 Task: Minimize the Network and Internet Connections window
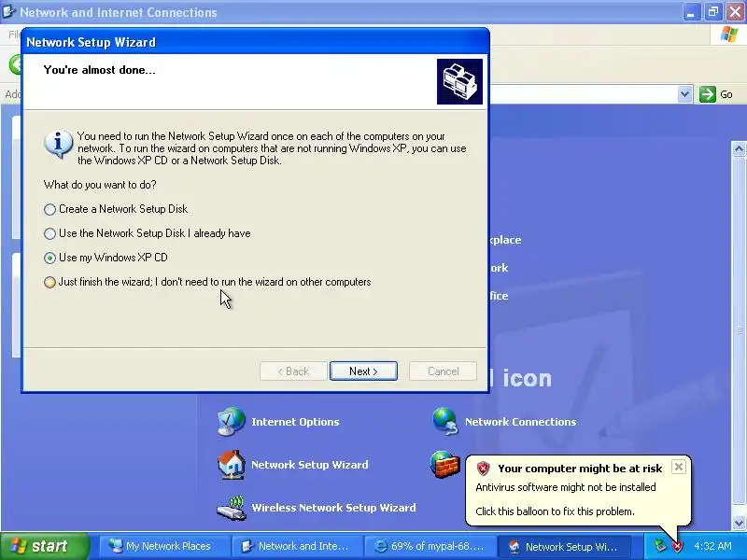click(691, 12)
